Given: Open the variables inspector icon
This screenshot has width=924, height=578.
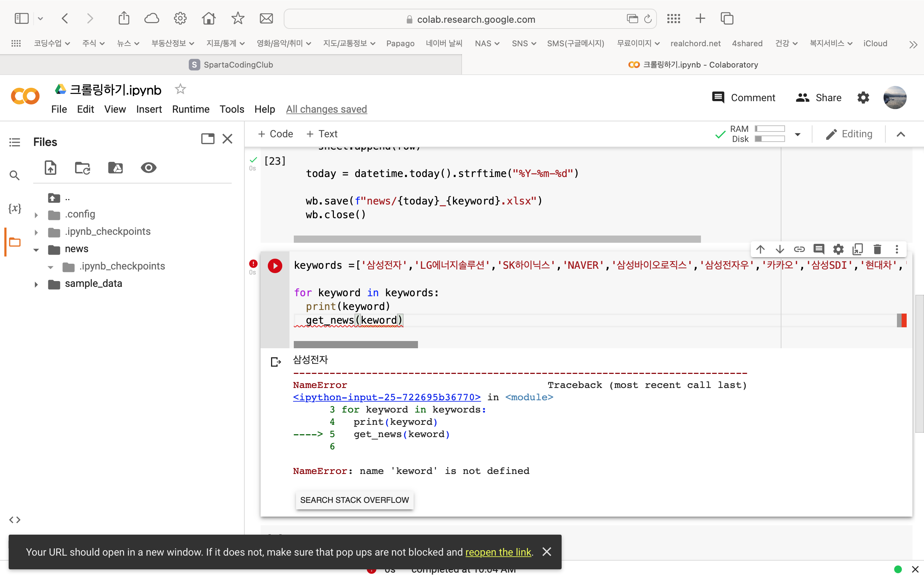Looking at the screenshot, I should click(14, 208).
